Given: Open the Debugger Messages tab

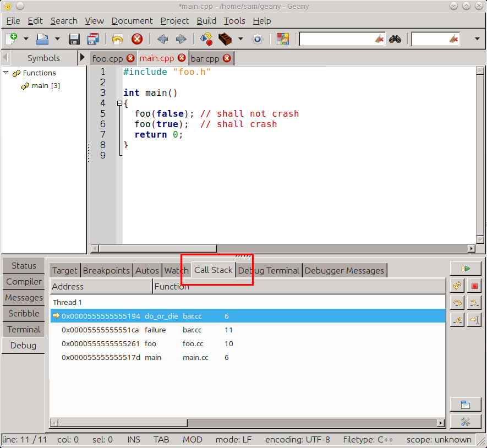Looking at the screenshot, I should pyautogui.click(x=344, y=271).
